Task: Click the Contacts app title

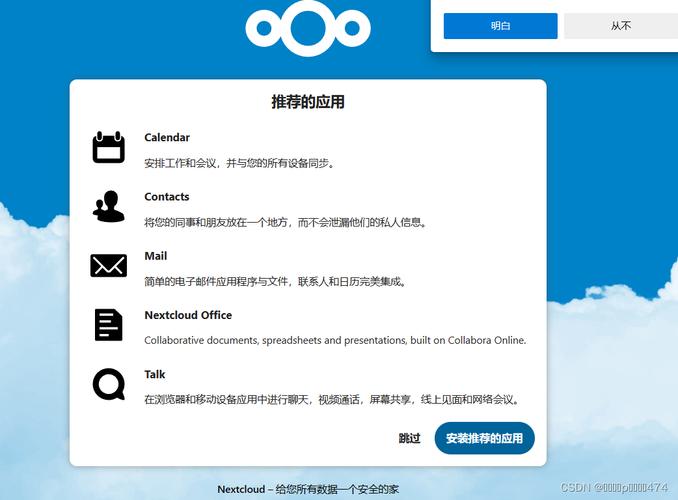Action: pyautogui.click(x=166, y=197)
